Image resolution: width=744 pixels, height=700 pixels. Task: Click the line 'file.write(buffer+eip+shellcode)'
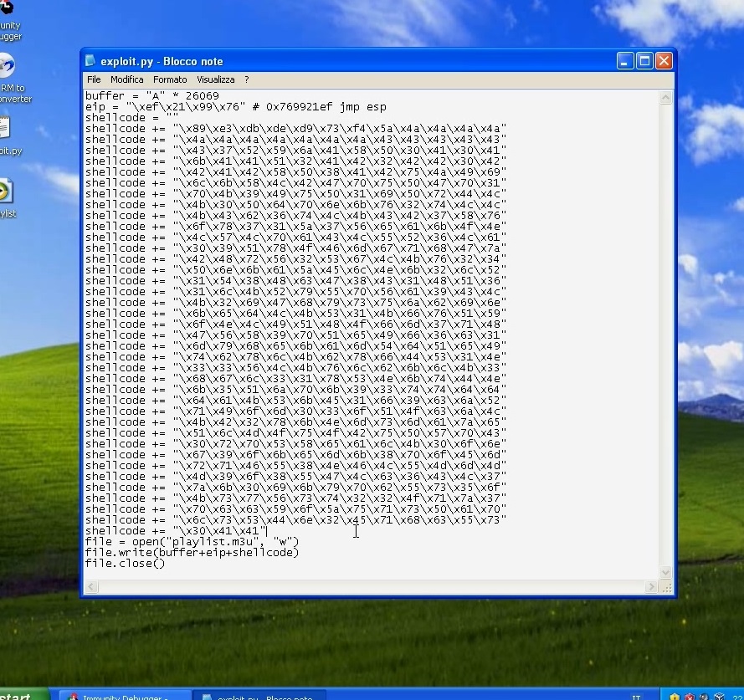click(192, 553)
